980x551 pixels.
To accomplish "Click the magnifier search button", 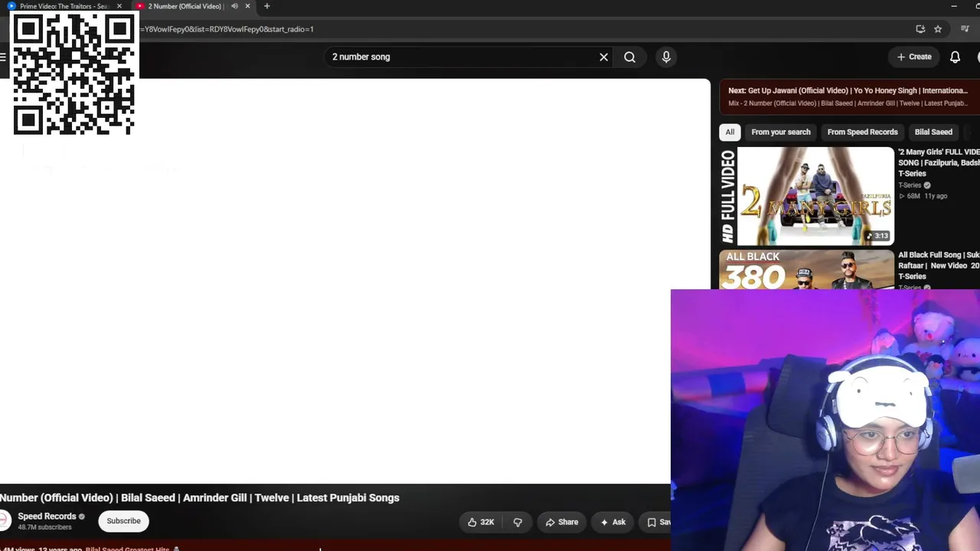I will 629,57.
